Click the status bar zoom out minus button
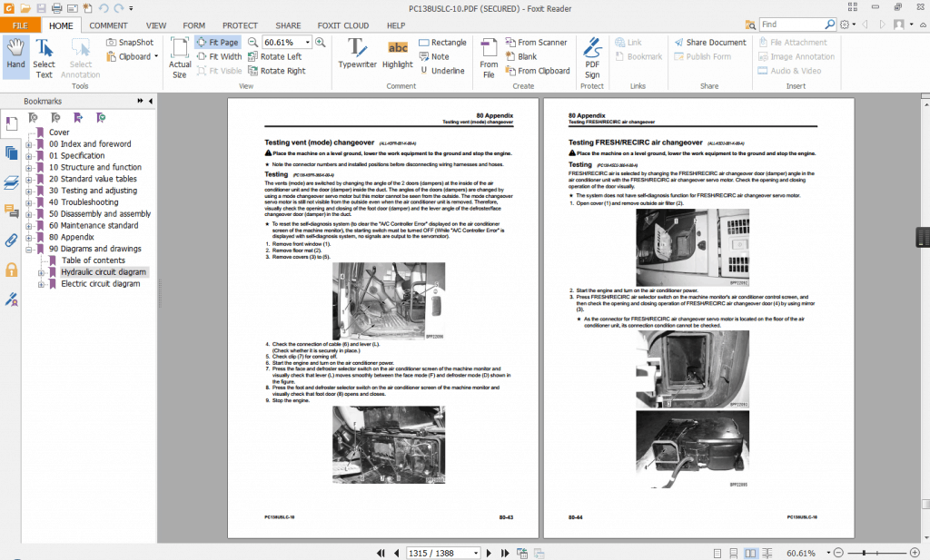Screen dimensions: 930x560 tap(838, 553)
